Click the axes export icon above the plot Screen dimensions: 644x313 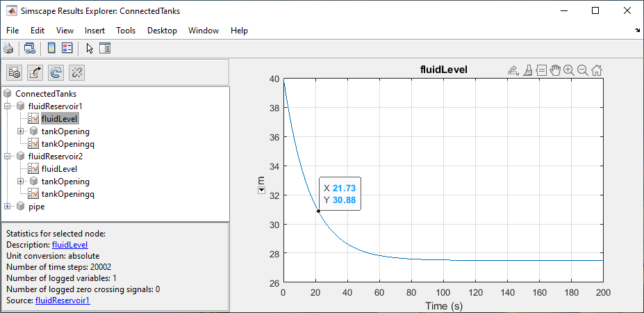pos(513,70)
